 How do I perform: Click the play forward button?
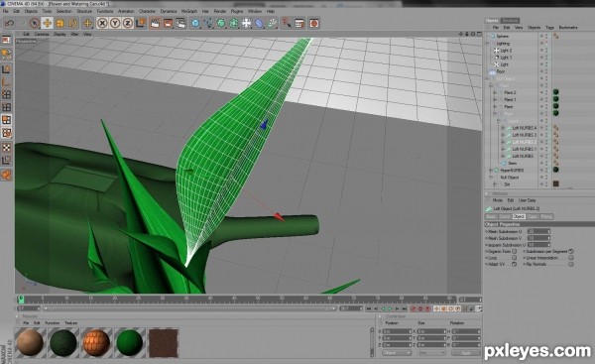pos(390,309)
